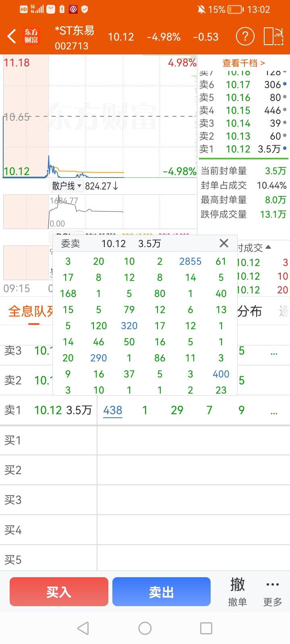Tap the intraday price chart
290x644 pixels.
point(100,116)
